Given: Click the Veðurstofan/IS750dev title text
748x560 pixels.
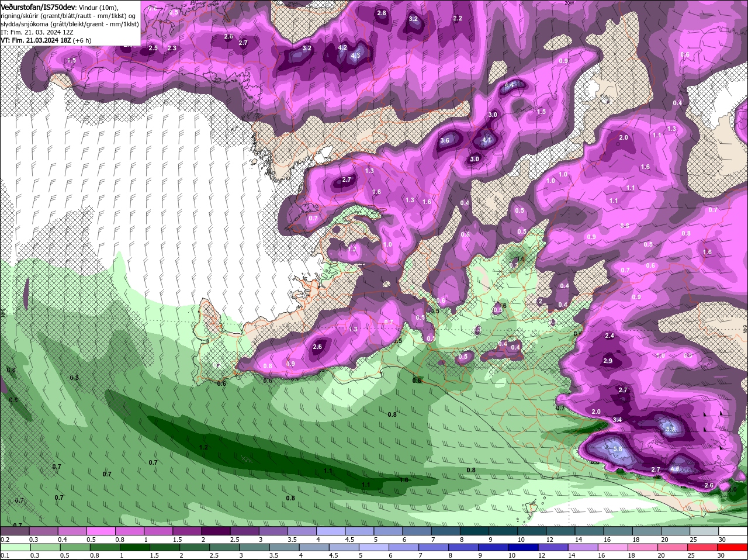Looking at the screenshot, I should 39,7.
